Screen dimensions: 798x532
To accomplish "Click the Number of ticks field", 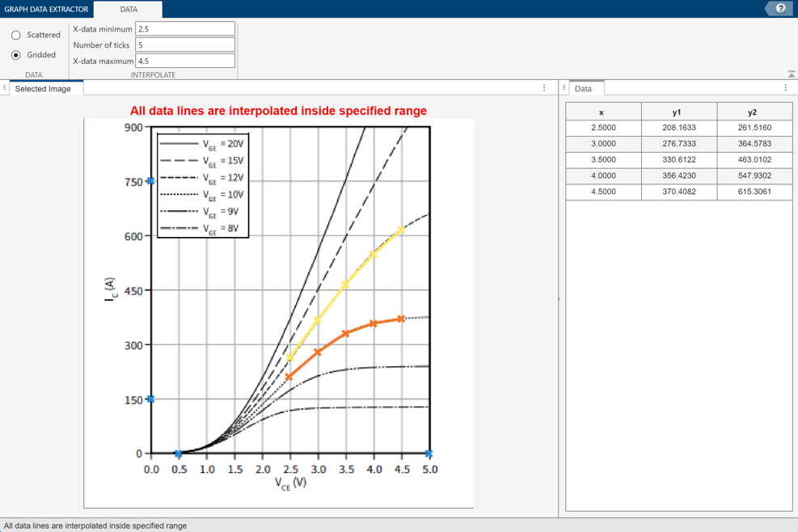I will tap(185, 45).
